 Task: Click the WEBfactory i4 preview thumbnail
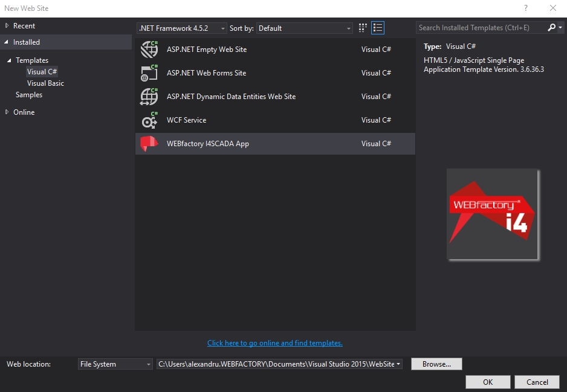[493, 214]
